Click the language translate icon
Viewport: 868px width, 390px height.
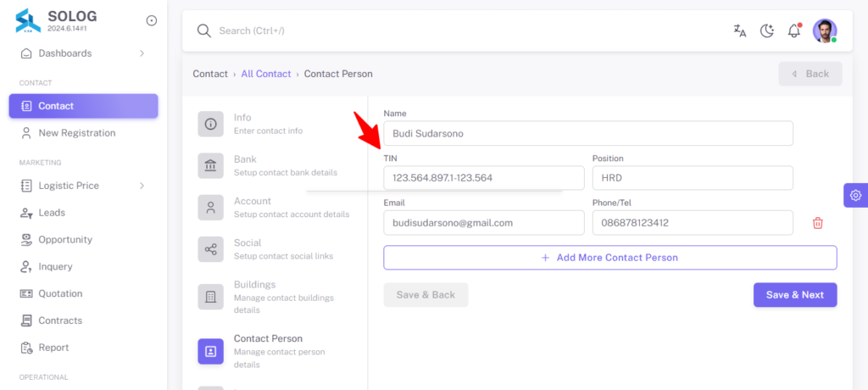(739, 31)
